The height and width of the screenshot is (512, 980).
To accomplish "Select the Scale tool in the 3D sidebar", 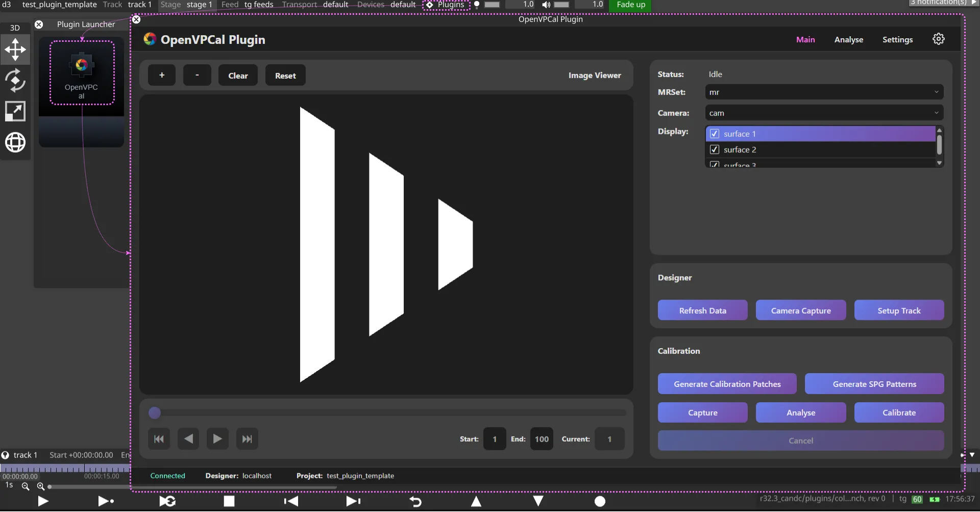I will [15, 111].
